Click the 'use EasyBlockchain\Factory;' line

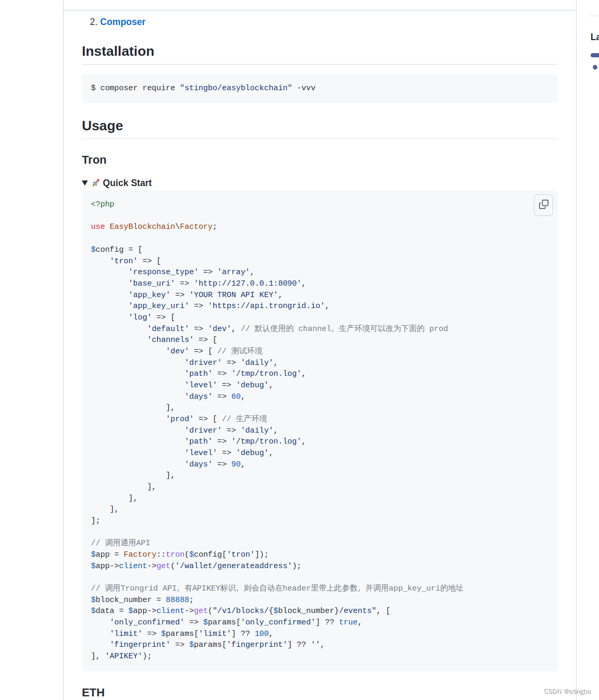tap(154, 227)
